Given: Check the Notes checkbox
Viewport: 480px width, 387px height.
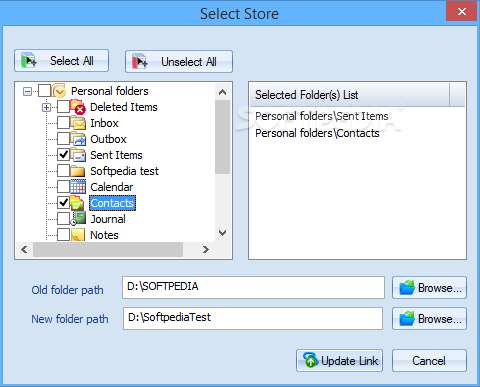Looking at the screenshot, I should [63, 234].
